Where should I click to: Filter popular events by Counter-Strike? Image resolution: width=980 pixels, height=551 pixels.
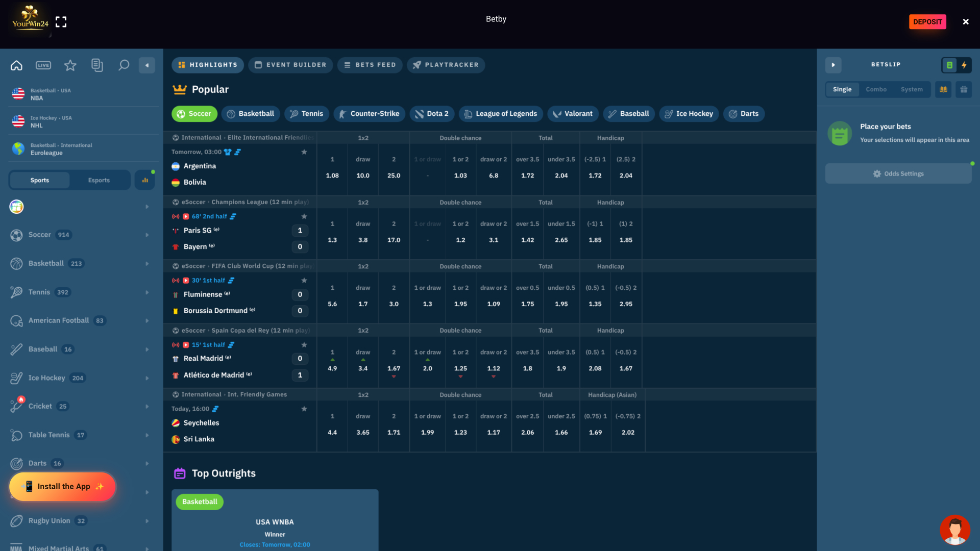coord(370,114)
